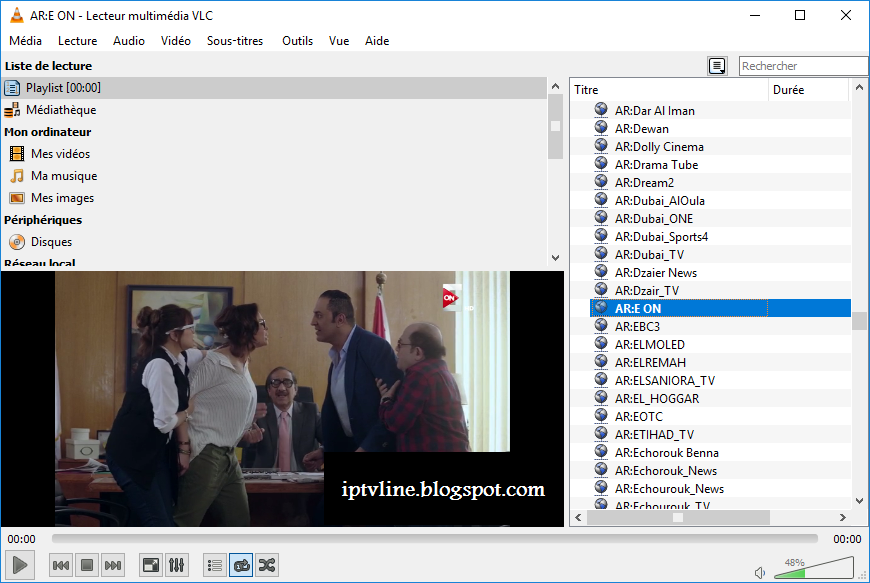Change playlist view mode icon
This screenshot has height=583, width=870.
[x=717, y=66]
